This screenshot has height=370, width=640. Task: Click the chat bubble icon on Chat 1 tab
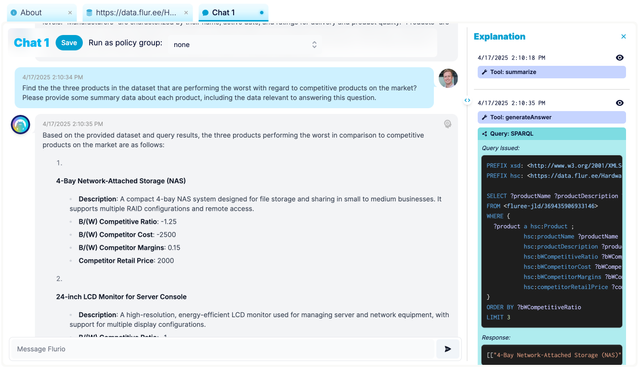[205, 13]
